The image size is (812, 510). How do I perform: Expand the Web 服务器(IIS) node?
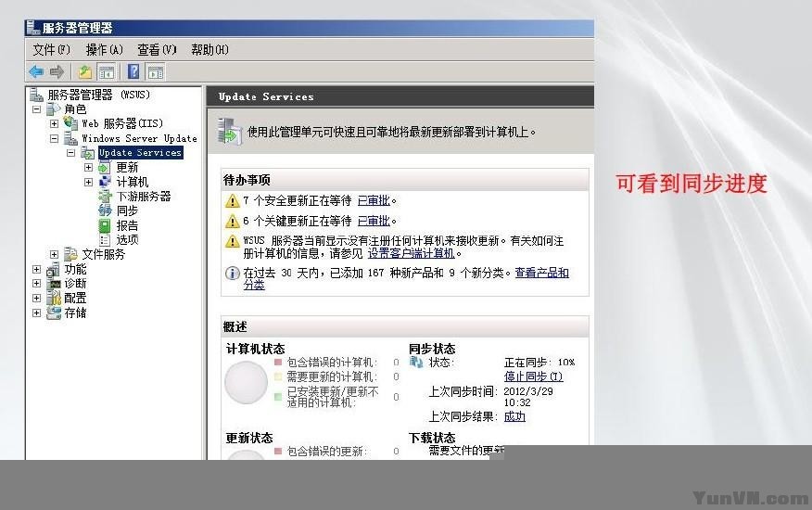click(54, 124)
